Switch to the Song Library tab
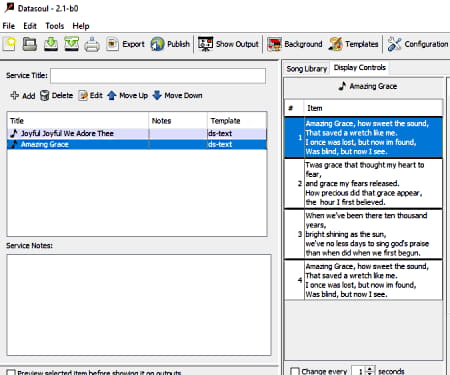 click(306, 69)
